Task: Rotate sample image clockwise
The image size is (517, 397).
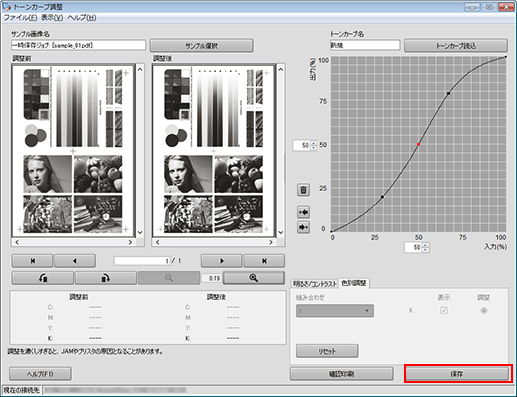Action: coord(106,278)
